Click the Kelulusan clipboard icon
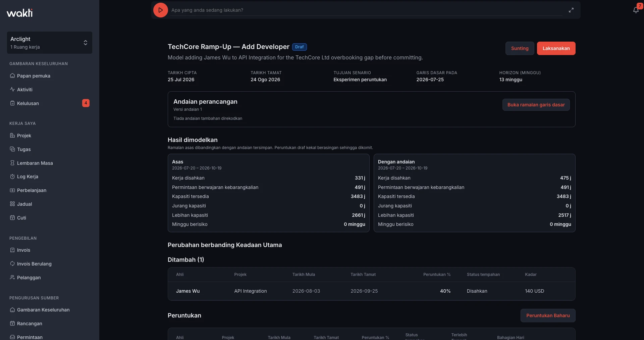 click(12, 103)
